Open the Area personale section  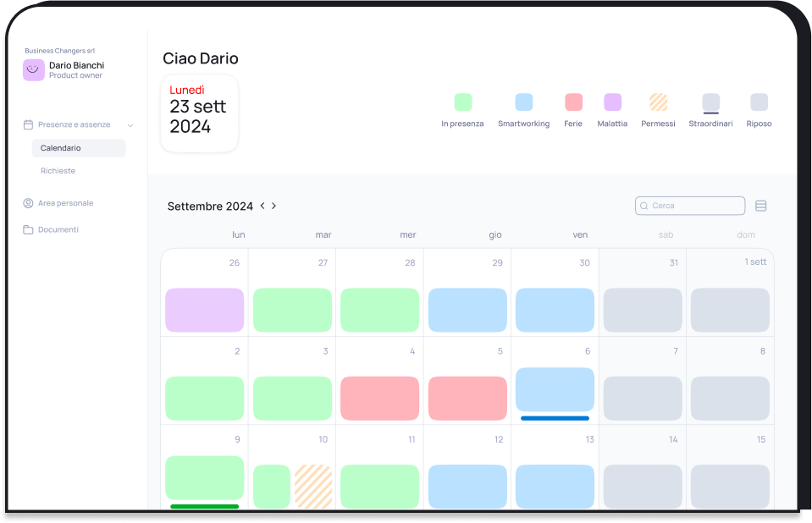[x=65, y=203]
